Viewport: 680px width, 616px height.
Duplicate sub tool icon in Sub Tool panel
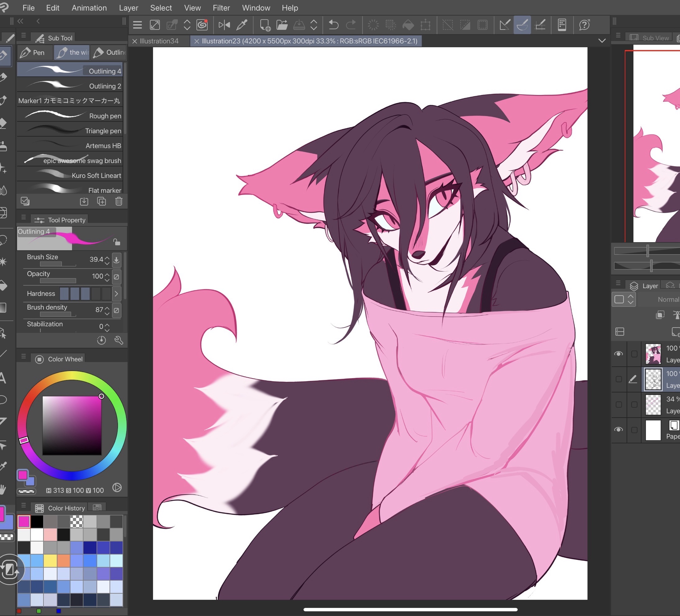pos(101,201)
